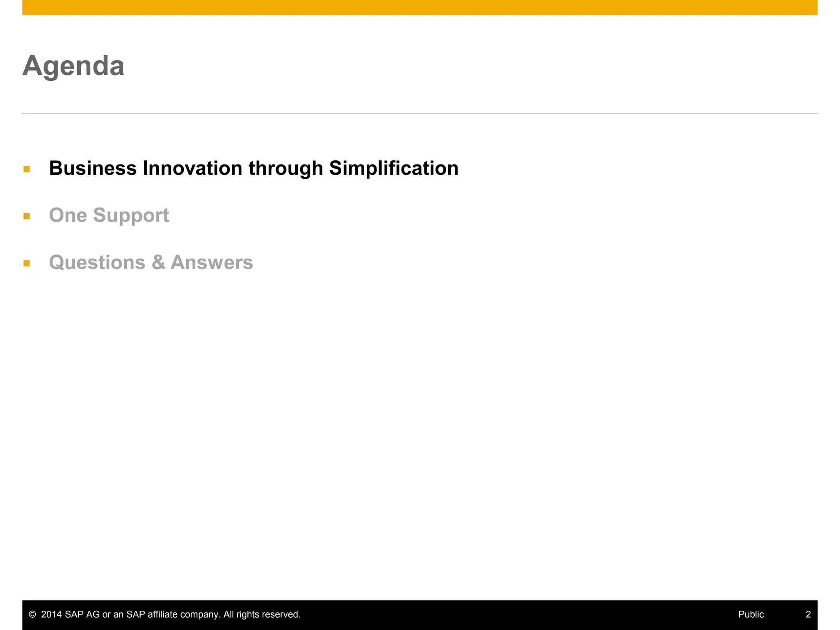Click the word Business in first bullet
The image size is (840, 630).
[93, 168]
